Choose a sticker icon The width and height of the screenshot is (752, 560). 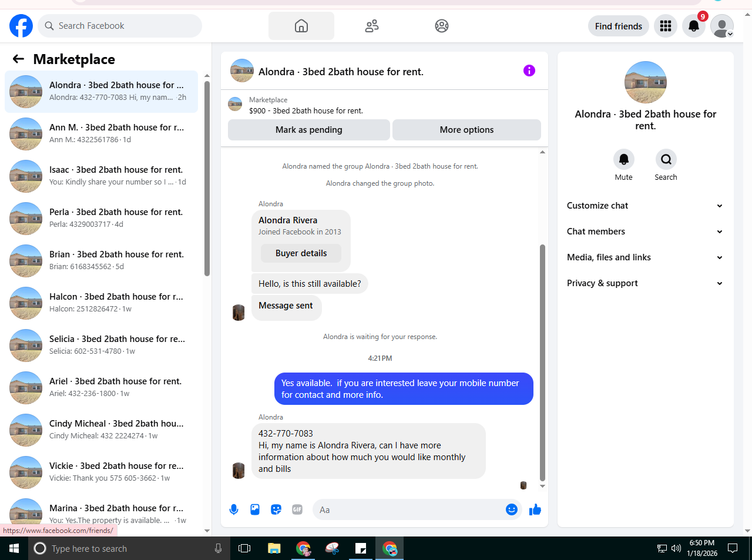(276, 509)
